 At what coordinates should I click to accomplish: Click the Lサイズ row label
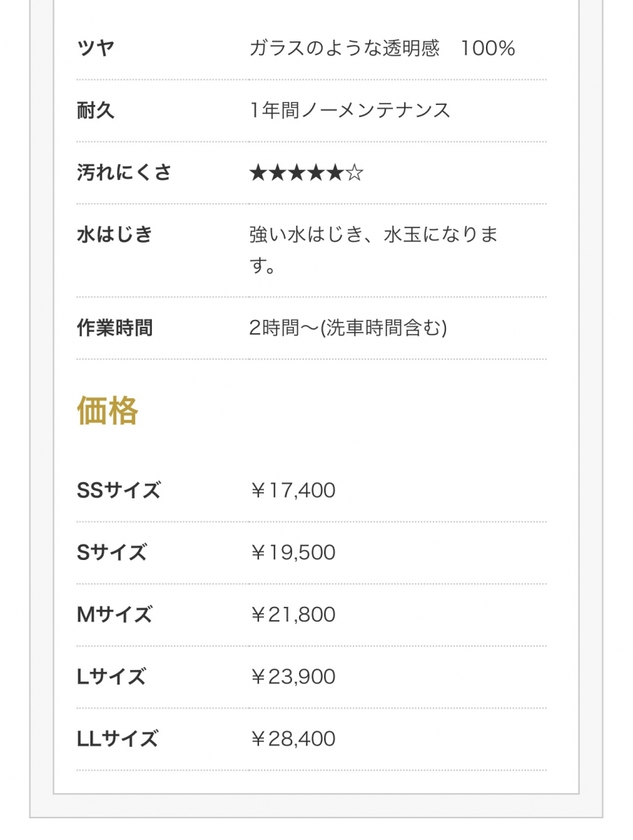(111, 677)
